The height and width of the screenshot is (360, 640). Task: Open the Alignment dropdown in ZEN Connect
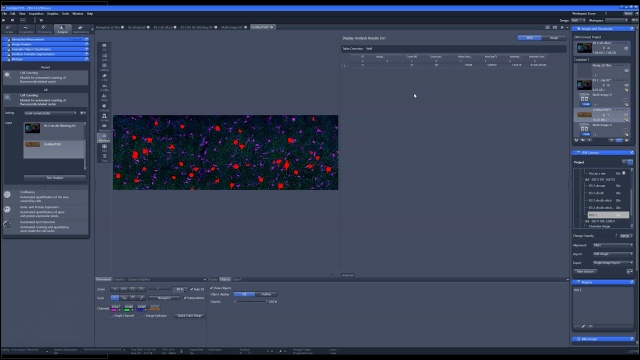[x=612, y=245]
